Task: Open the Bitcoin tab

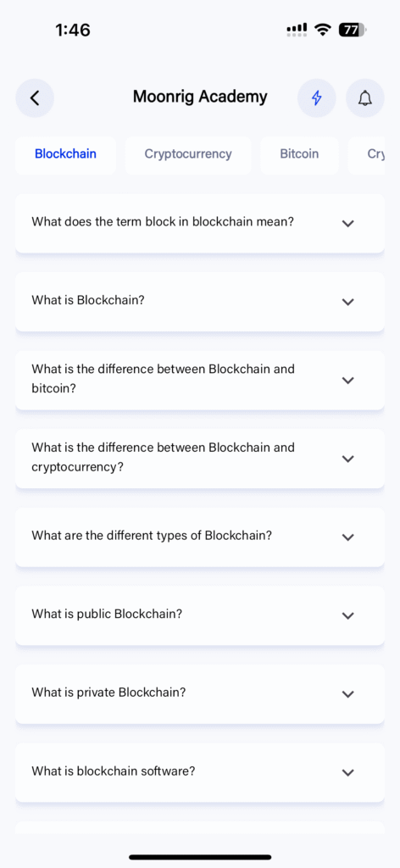Action: point(299,154)
